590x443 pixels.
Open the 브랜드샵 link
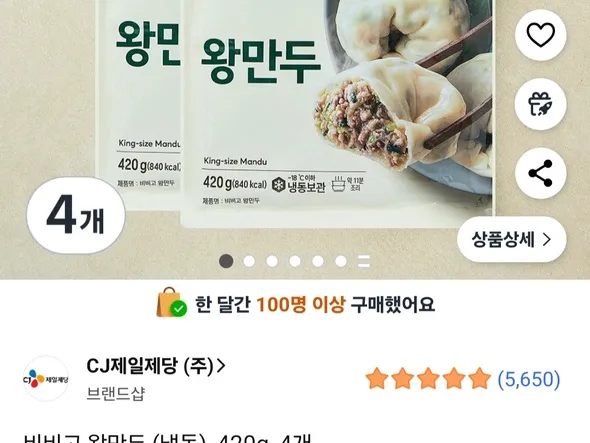coord(116,394)
